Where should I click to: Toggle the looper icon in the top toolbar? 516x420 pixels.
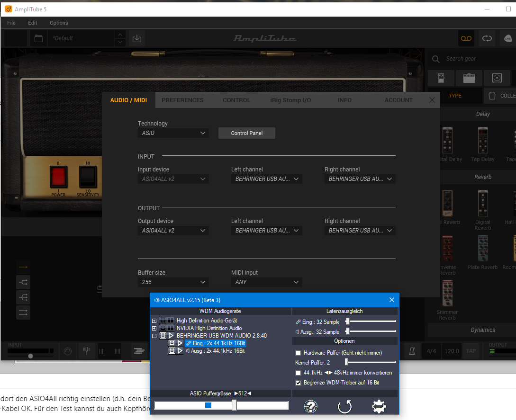point(487,38)
